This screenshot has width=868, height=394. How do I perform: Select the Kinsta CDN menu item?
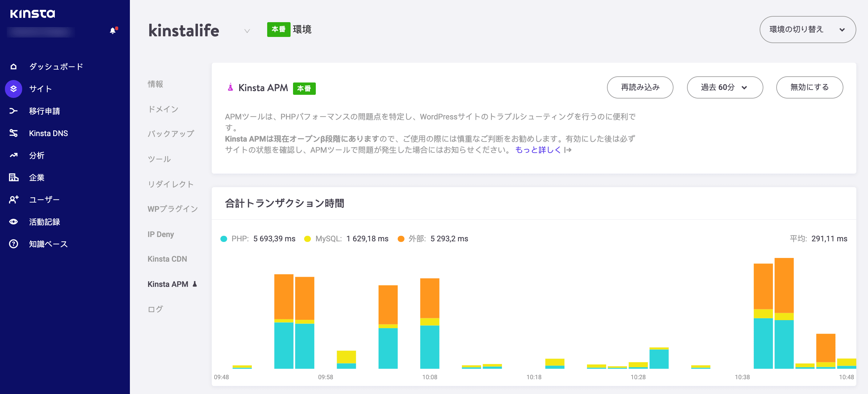tap(167, 259)
